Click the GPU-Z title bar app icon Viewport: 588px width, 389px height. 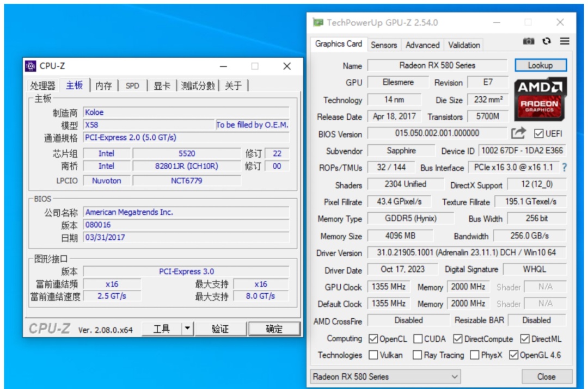318,22
